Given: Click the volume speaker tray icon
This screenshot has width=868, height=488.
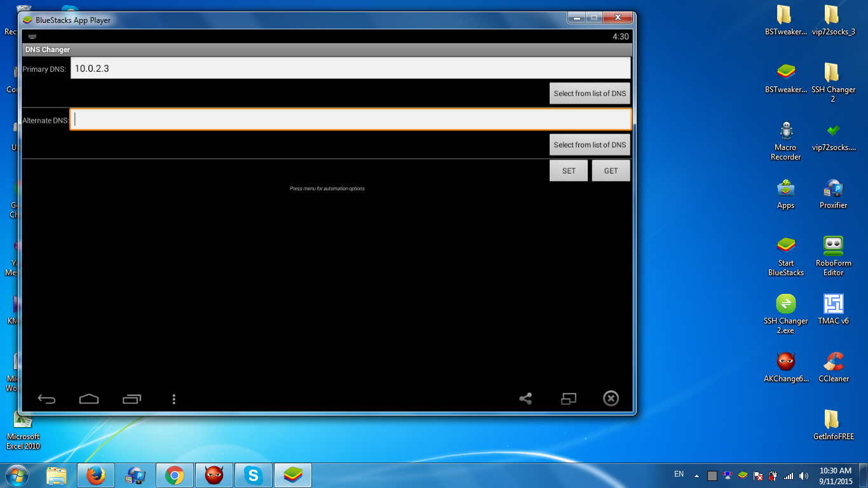Looking at the screenshot, I should [x=804, y=475].
